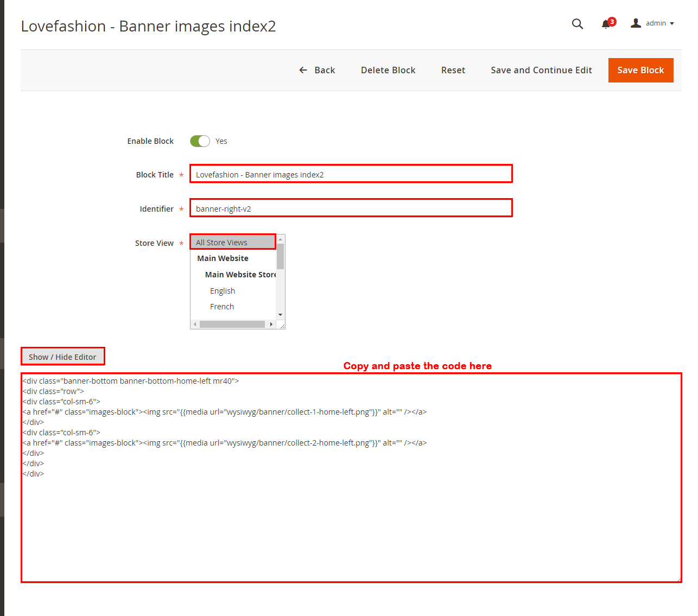Select French store view
This screenshot has width=698, height=616.
click(x=233, y=307)
